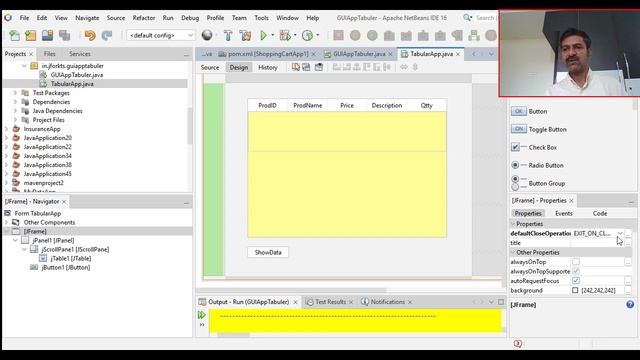Switch to History view of the editor

tap(268, 67)
